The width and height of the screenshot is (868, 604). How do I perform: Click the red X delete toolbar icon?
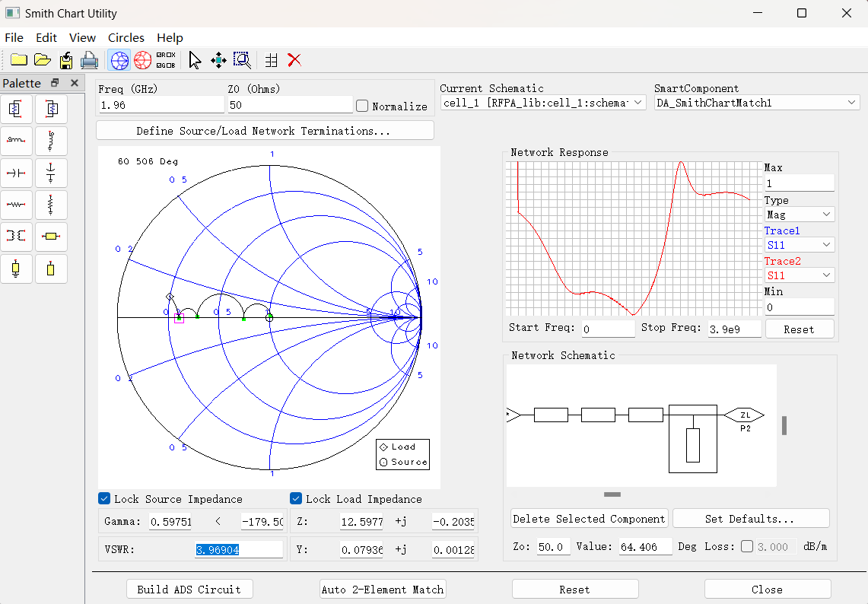pyautogui.click(x=294, y=60)
